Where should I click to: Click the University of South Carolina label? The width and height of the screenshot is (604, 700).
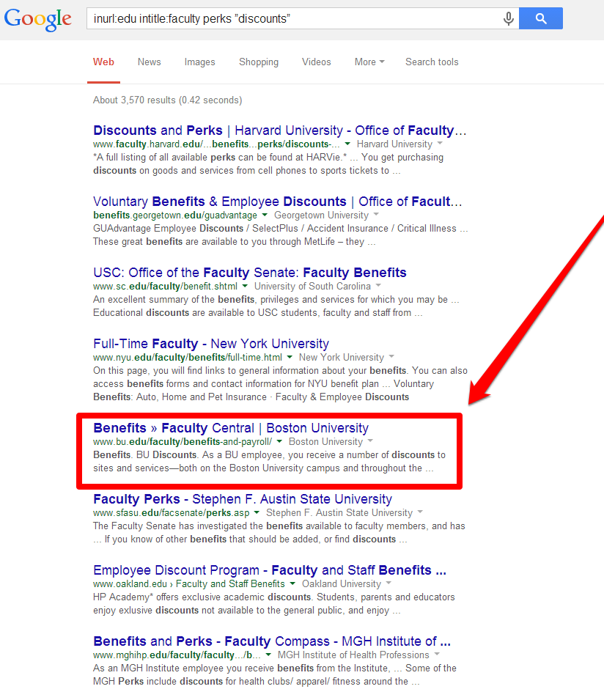coord(312,286)
